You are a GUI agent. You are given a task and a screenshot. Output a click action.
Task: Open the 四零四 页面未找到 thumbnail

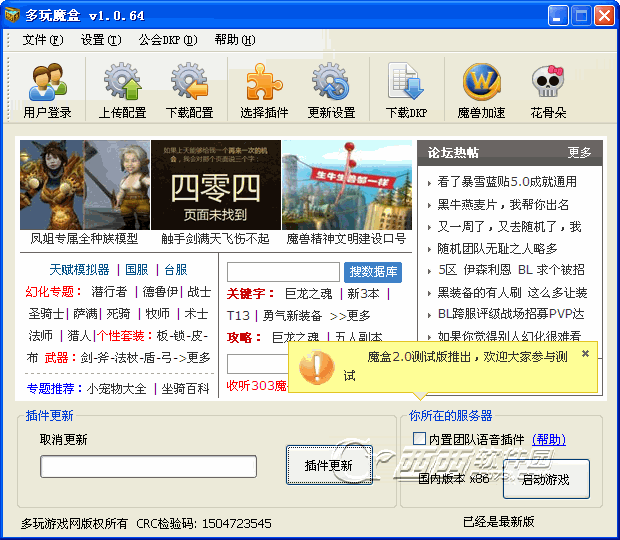(x=216, y=185)
